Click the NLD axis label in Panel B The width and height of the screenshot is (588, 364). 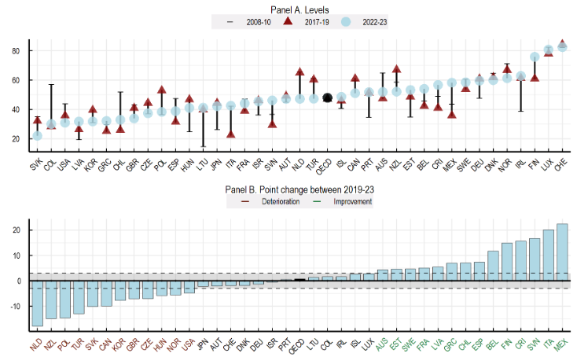36,344
